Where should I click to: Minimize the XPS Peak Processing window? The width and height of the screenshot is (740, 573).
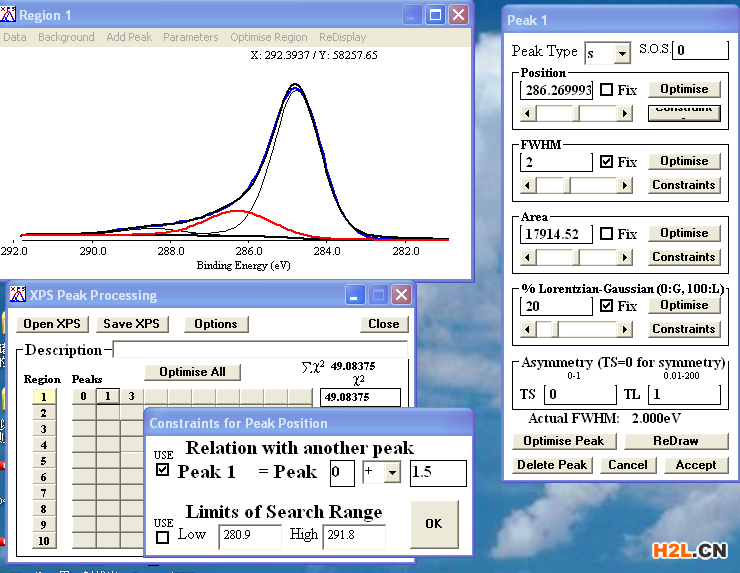[354, 295]
